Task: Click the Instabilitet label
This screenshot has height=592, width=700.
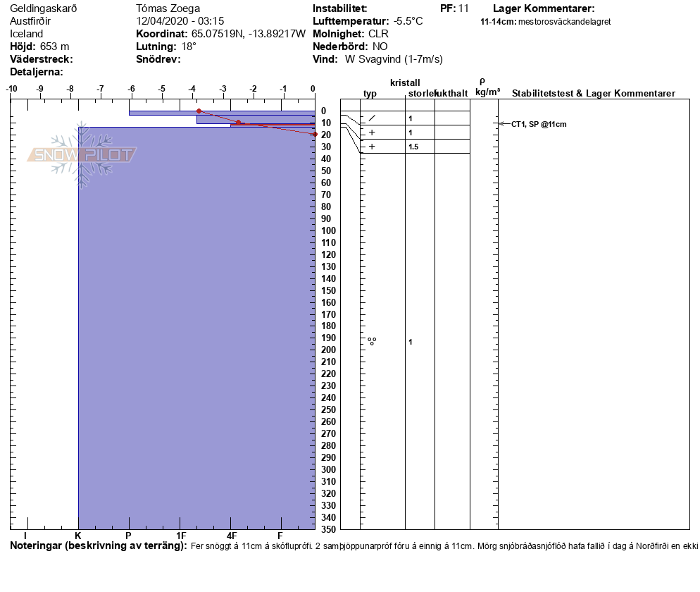Action: coord(339,8)
